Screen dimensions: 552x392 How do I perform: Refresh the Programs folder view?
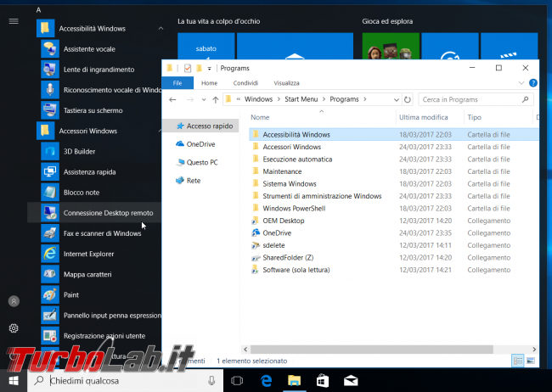click(x=408, y=99)
